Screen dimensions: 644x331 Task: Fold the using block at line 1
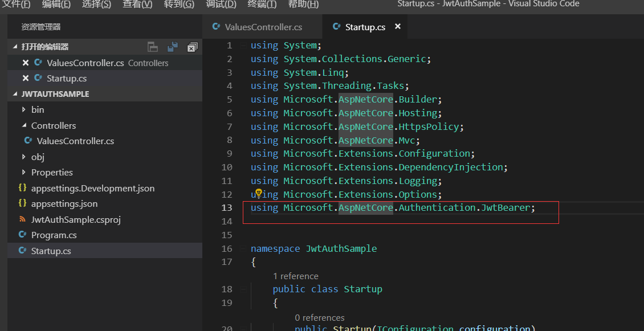pos(243,45)
